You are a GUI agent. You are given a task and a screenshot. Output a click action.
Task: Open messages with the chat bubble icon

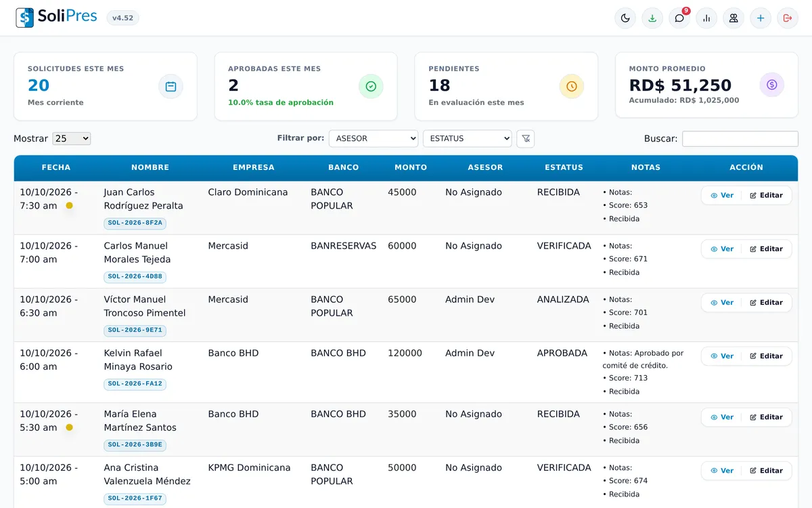pyautogui.click(x=679, y=18)
